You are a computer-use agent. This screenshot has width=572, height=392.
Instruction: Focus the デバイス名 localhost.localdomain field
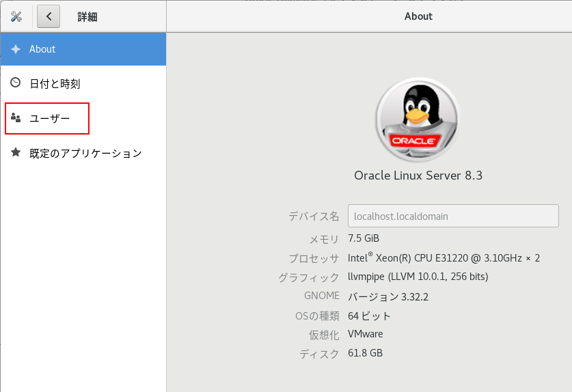pos(453,216)
